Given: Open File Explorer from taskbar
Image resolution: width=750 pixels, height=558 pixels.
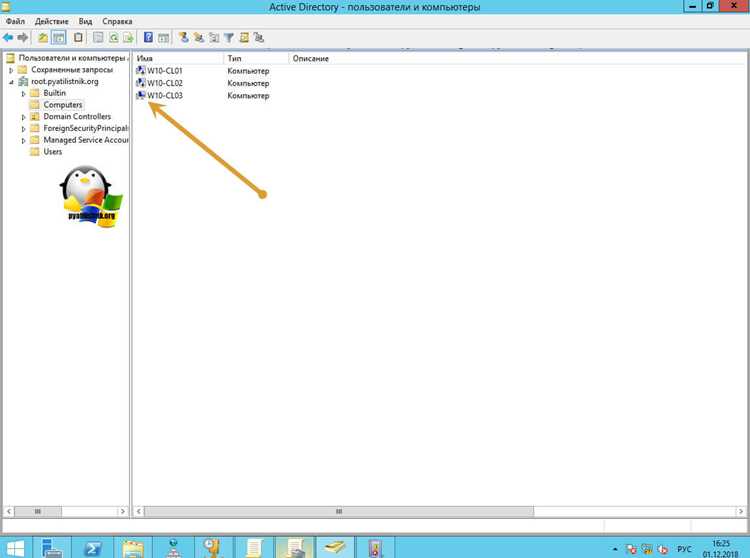Looking at the screenshot, I should [133, 547].
